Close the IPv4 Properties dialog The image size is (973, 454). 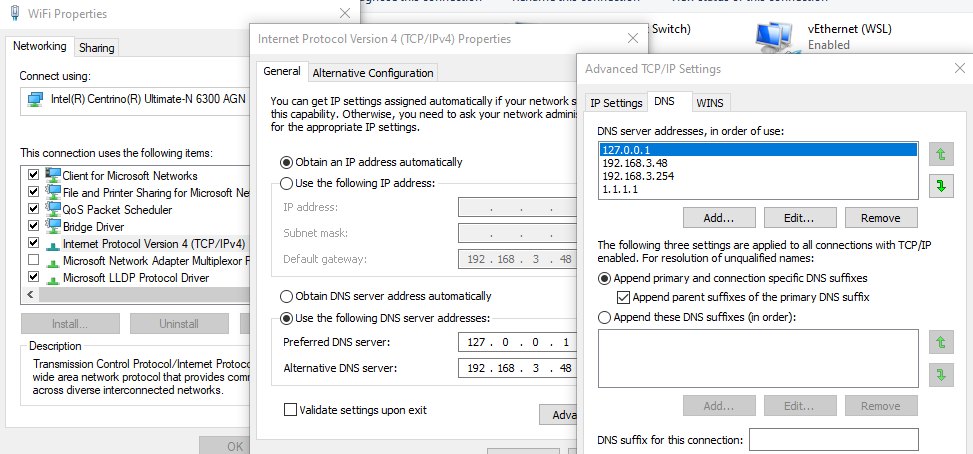[633, 38]
